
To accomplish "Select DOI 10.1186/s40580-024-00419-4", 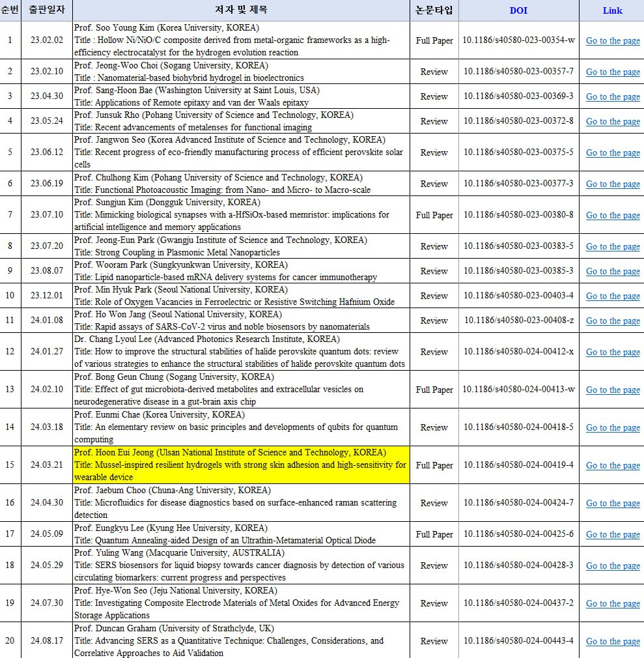I will (518, 465).
